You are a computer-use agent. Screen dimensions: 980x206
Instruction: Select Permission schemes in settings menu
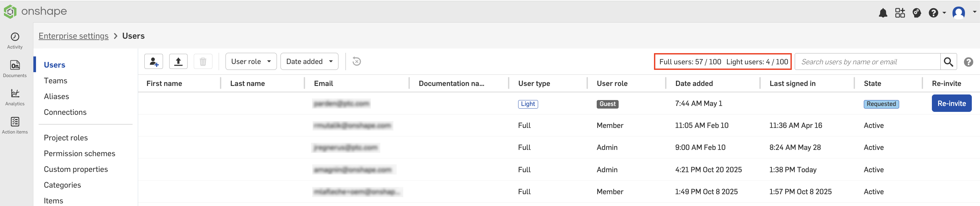(80, 154)
